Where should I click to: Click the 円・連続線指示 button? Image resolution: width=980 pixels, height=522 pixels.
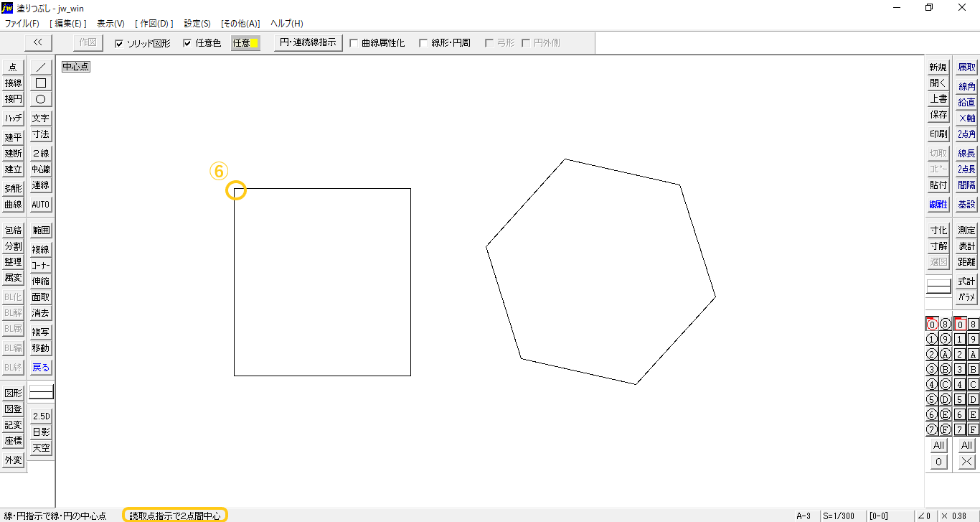pos(307,42)
